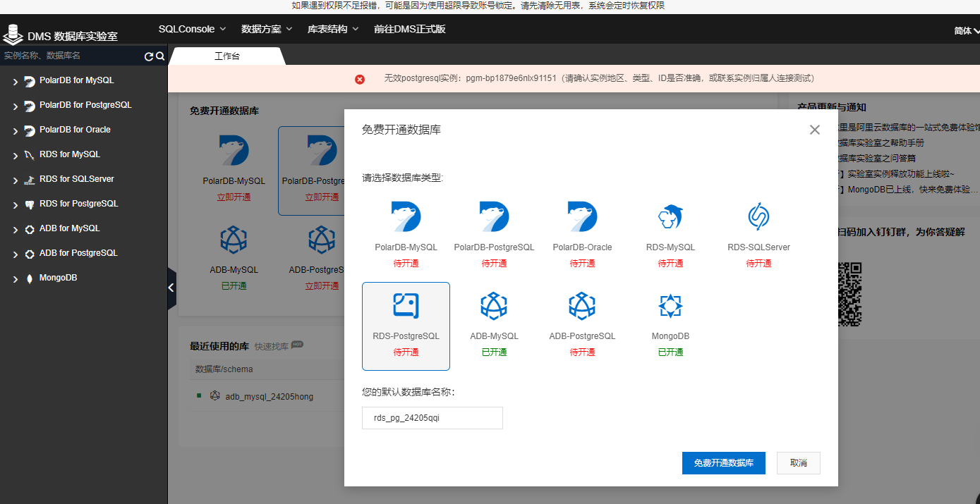The image size is (980, 504).
Task: Click 取消 button in dialog
Action: [x=799, y=463]
